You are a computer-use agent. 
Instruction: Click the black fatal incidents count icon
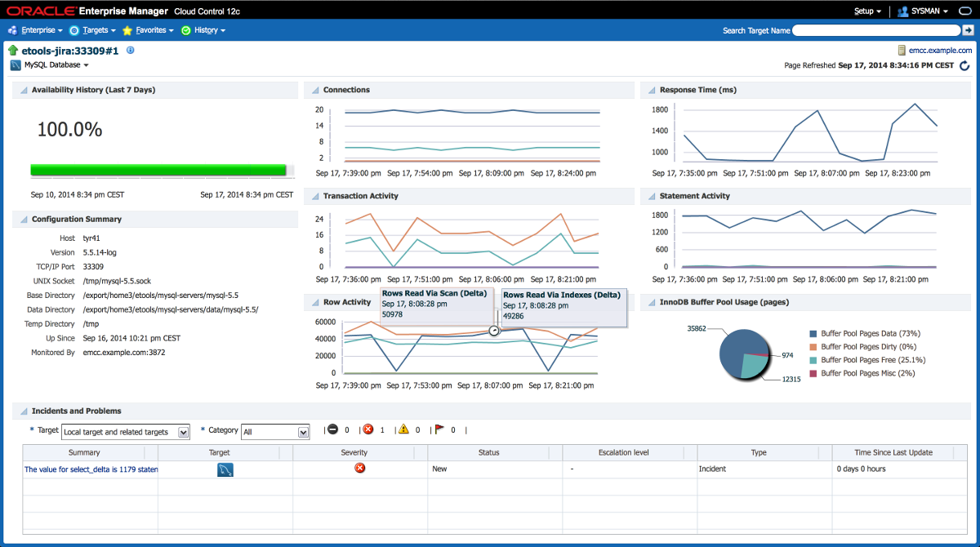click(332, 430)
